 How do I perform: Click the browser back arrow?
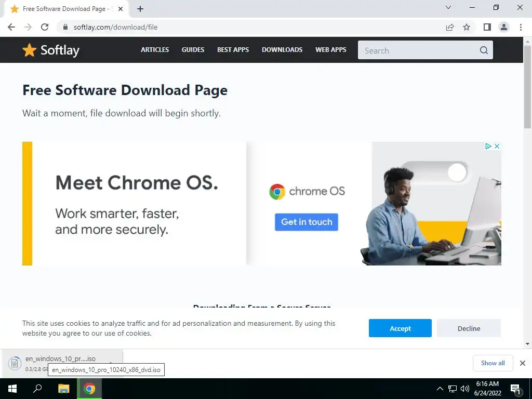(11, 27)
